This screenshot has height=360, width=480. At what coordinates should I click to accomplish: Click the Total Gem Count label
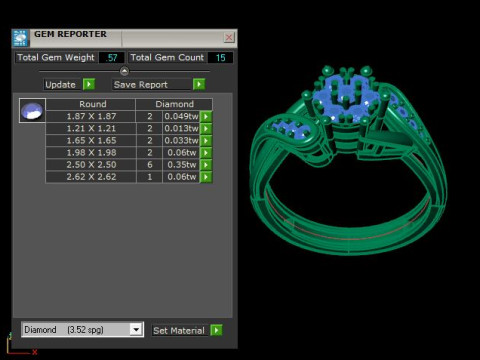point(167,58)
